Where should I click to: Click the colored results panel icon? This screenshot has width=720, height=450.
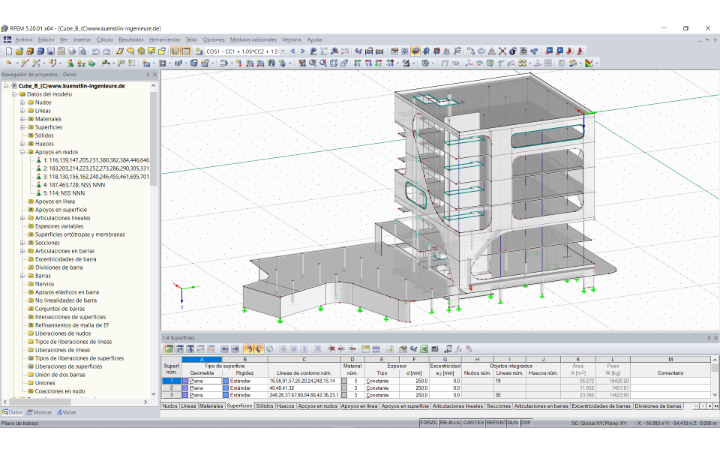[x=589, y=63]
